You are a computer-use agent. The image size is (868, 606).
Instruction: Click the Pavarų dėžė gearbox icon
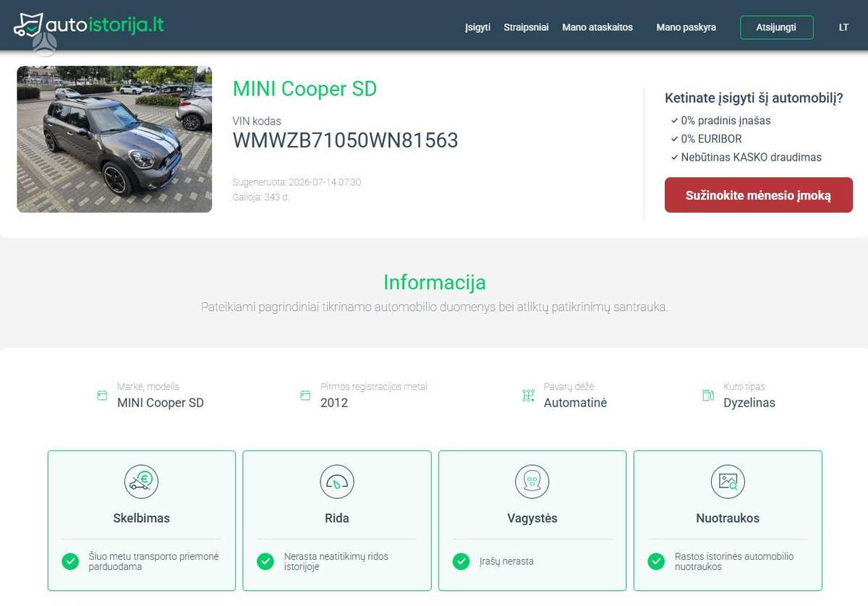(528, 396)
